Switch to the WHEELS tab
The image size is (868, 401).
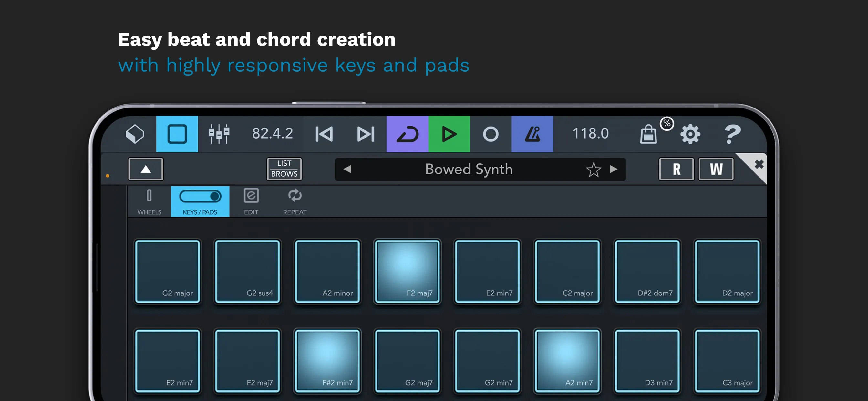149,201
